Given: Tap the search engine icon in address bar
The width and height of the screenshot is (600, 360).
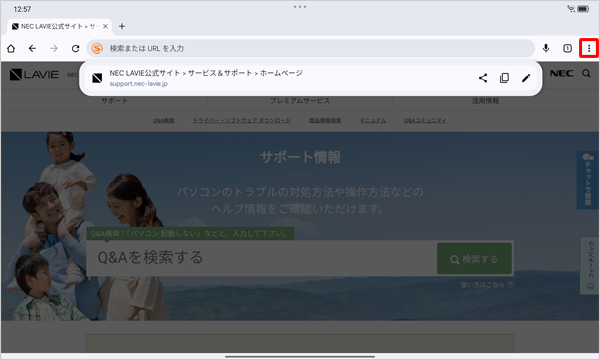Looking at the screenshot, I should tap(97, 48).
